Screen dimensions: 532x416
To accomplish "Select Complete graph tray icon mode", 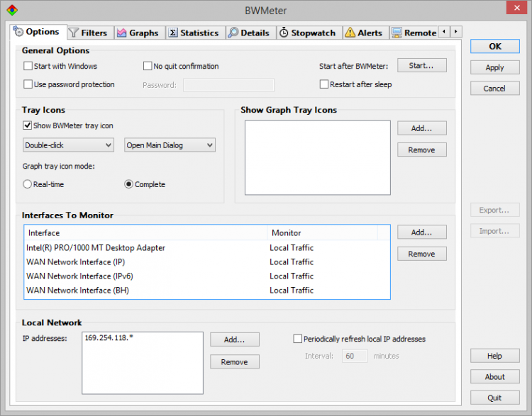I will pyautogui.click(x=128, y=184).
